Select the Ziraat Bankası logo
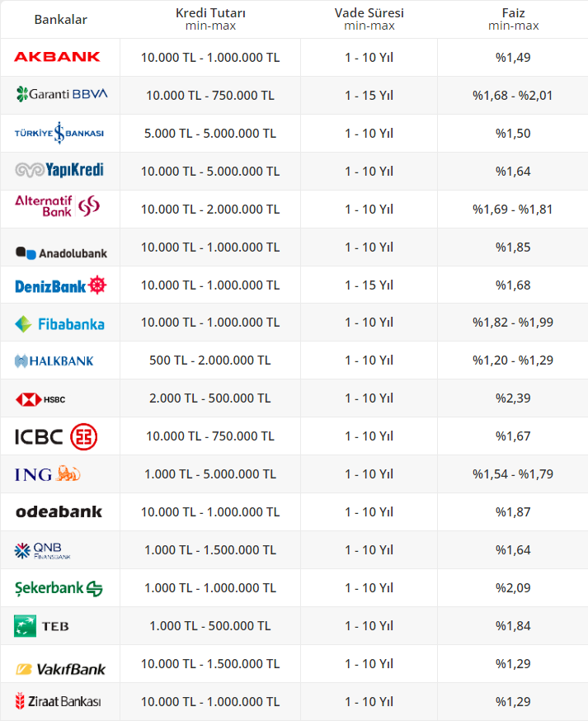Viewport: 588px width, 721px height. 58,702
